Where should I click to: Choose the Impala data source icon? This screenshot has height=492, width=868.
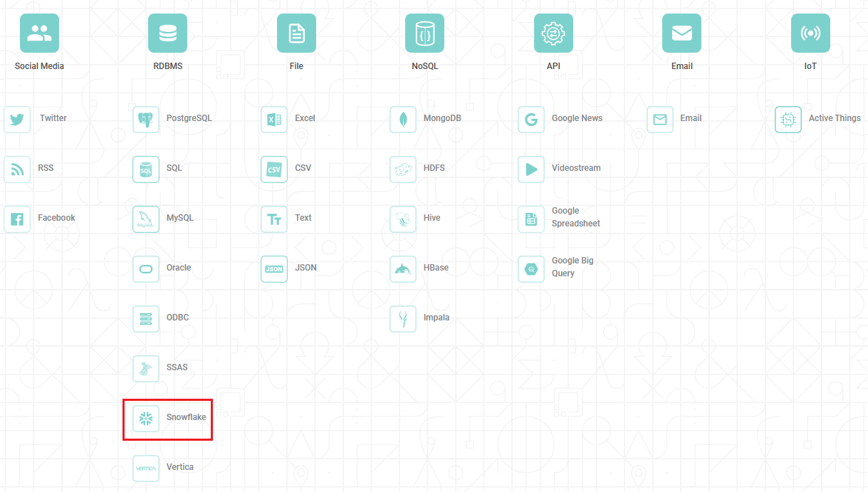(403, 318)
